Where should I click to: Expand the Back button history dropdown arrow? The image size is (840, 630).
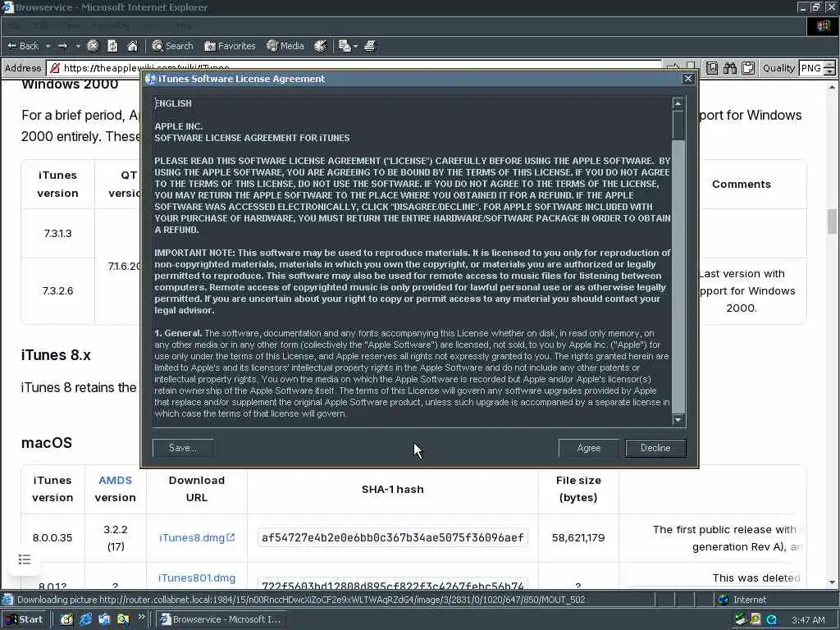[48, 47]
